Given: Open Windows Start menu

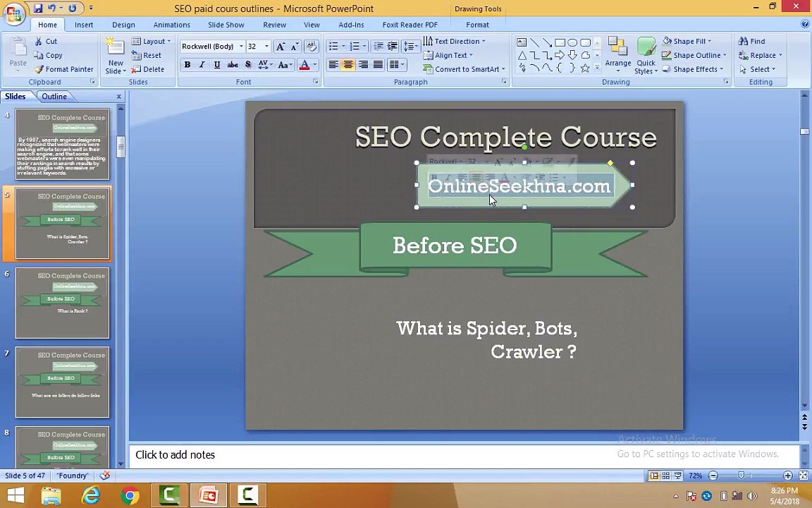Looking at the screenshot, I should [x=15, y=495].
